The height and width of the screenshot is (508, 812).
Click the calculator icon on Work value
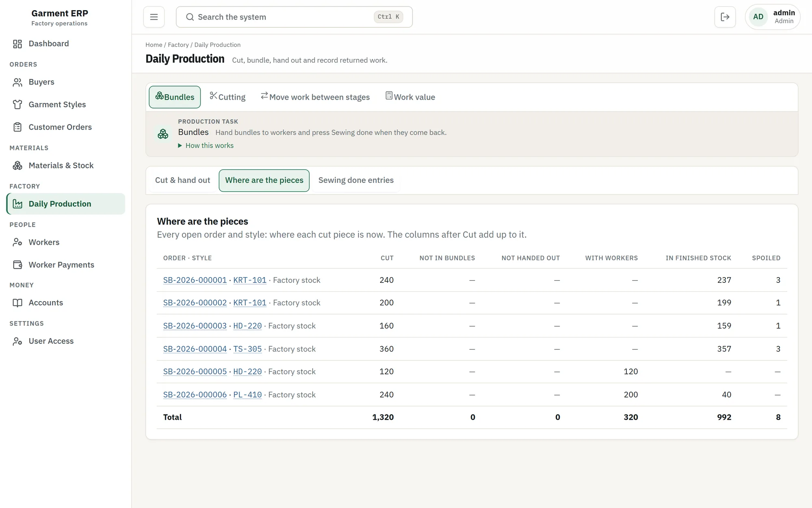coord(389,96)
